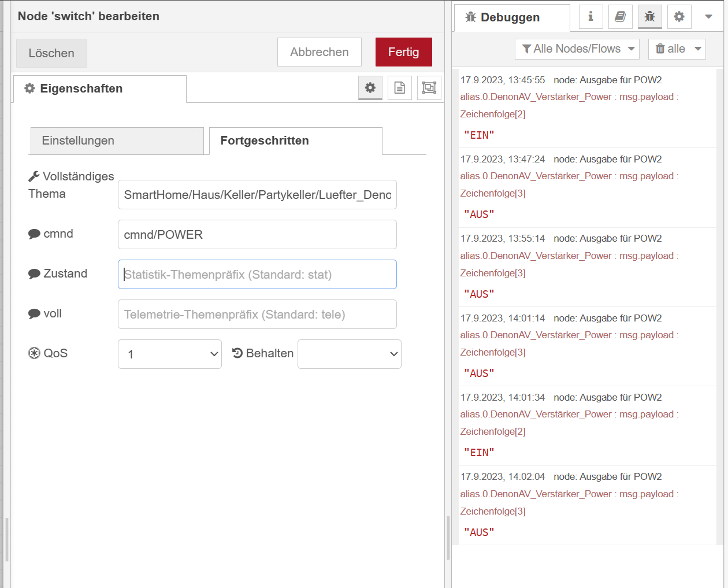Click "EIN" value of 14:01:34 message
Image resolution: width=728 pixels, height=588 pixels.
(x=480, y=453)
